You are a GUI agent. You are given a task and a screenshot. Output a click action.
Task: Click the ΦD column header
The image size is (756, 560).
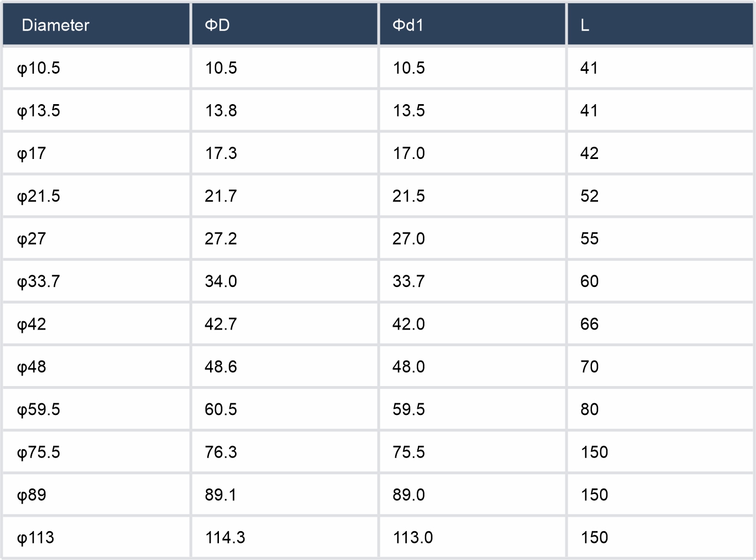tap(217, 25)
